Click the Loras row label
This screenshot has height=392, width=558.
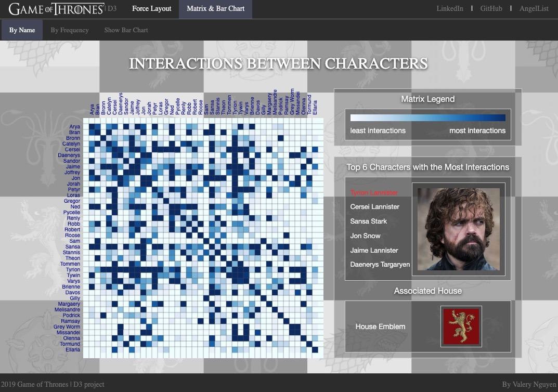[x=74, y=195]
